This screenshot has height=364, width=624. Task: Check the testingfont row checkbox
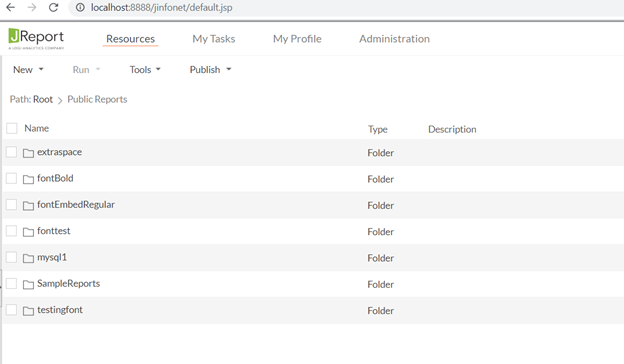(x=11, y=309)
